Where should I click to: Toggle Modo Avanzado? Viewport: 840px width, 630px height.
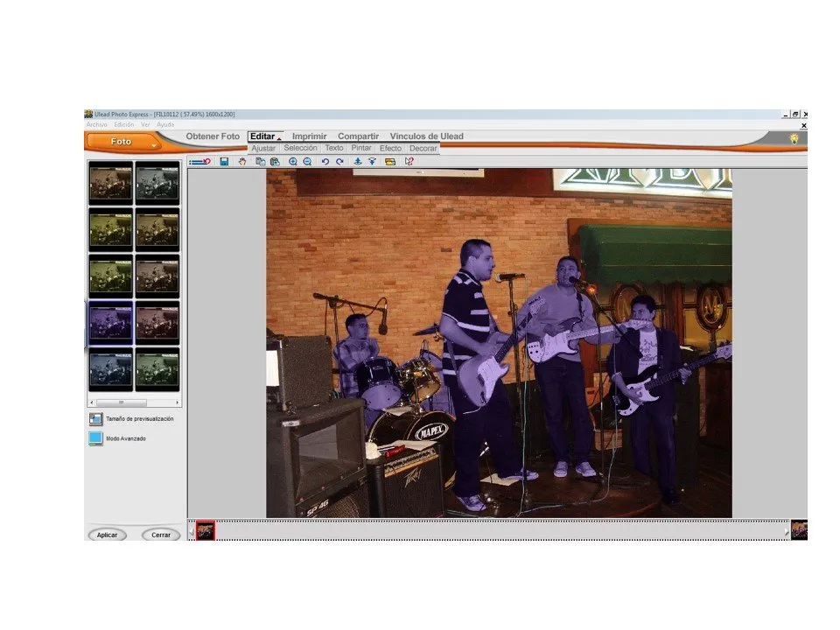click(x=96, y=438)
